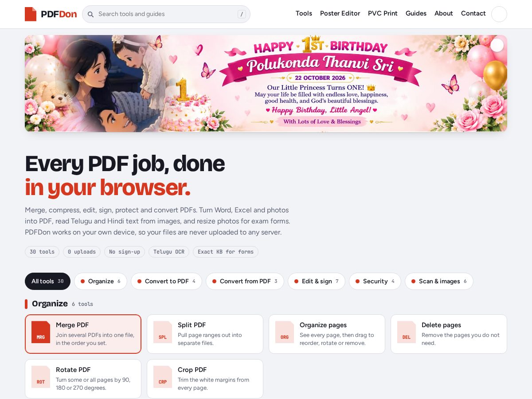Open the PVC Print page
This screenshot has height=399, width=532.
(x=383, y=13)
